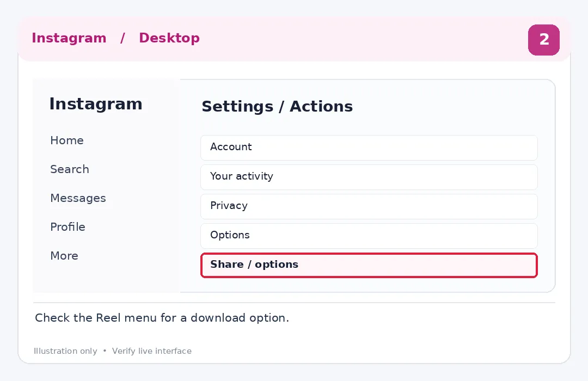Click the Desktop breadcrumb in header
Image resolution: width=588 pixels, height=381 pixels.
(169, 38)
